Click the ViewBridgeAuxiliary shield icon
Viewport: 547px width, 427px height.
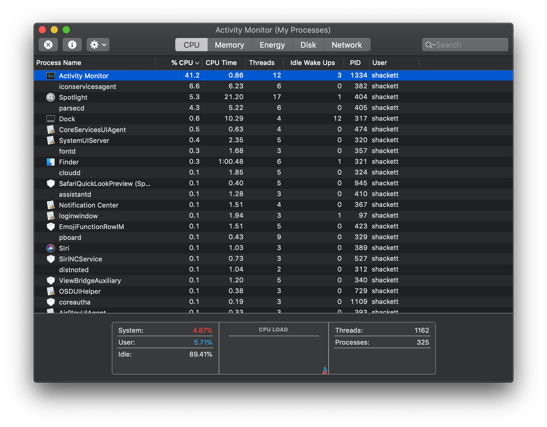(51, 280)
